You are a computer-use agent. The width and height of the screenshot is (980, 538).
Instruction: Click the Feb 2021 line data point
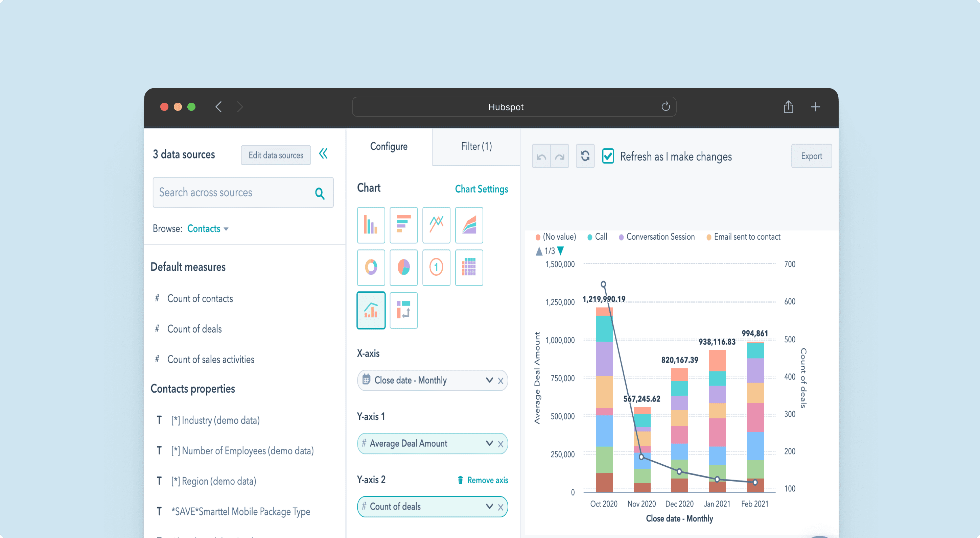755,482
